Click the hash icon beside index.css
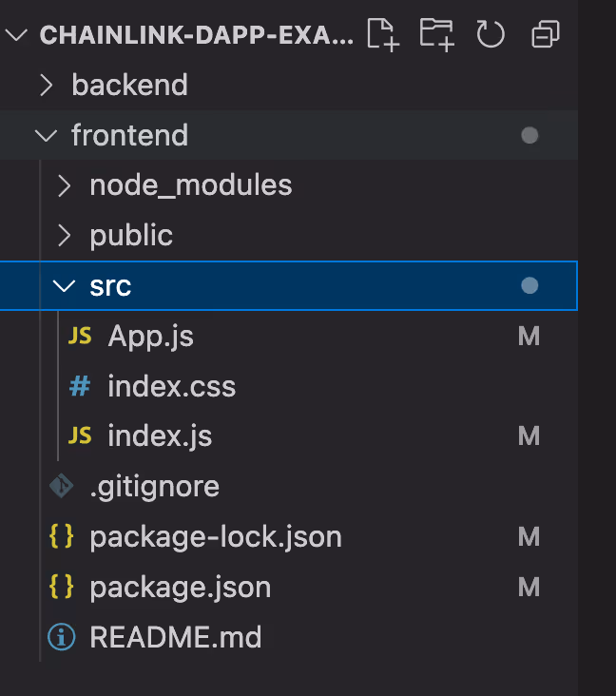 pyautogui.click(x=80, y=386)
